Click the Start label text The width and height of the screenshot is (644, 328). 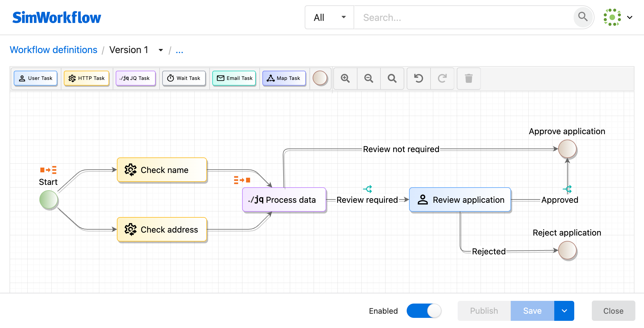(x=48, y=182)
